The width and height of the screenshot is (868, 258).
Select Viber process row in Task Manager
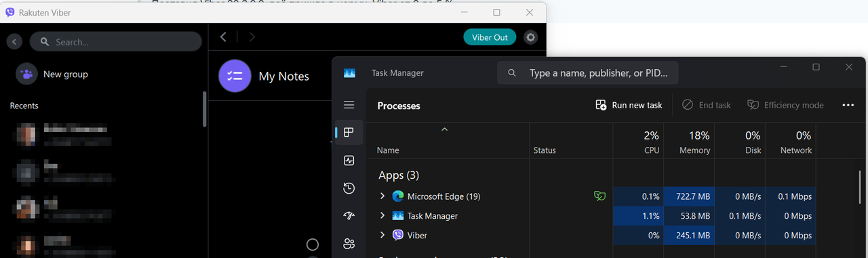point(592,235)
